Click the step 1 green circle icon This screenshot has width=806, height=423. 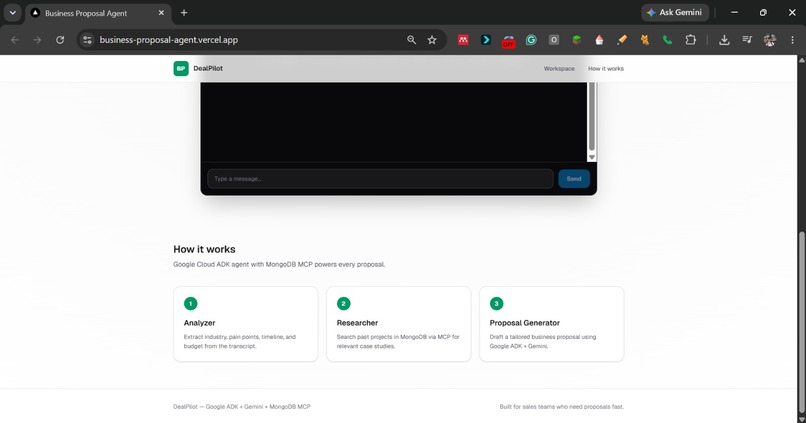point(190,304)
